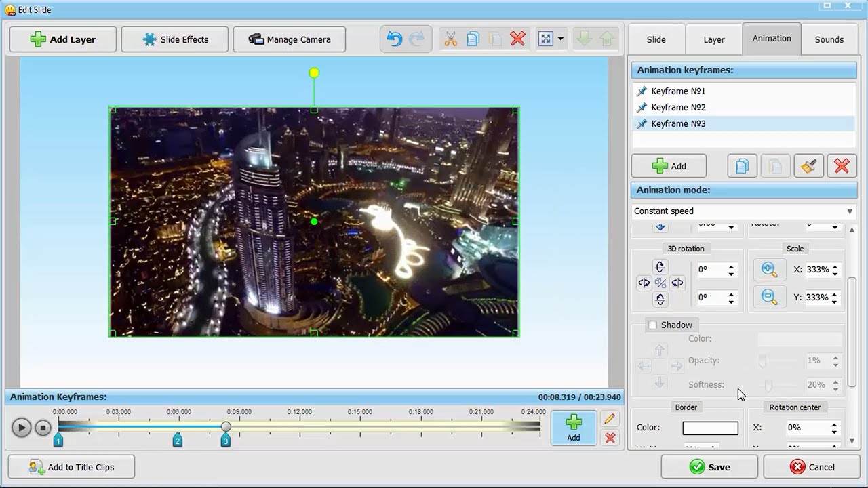Cancel editing the slide

point(811,467)
